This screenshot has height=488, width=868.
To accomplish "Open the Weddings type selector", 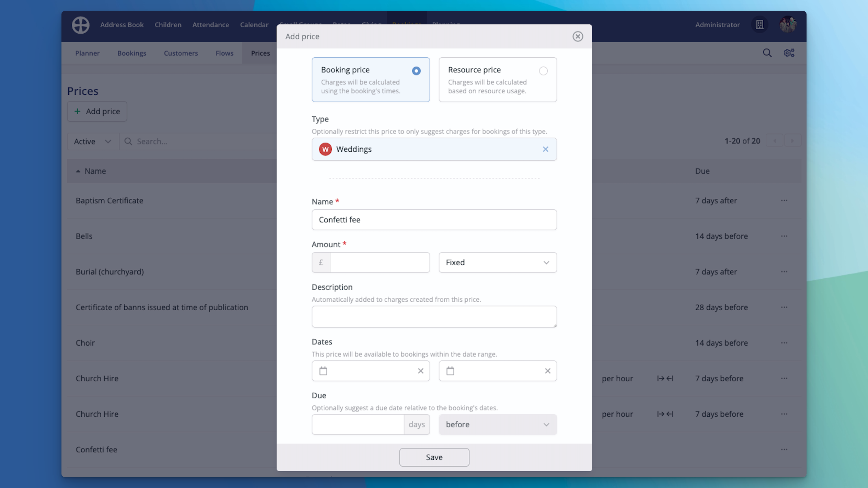I will (x=434, y=149).
